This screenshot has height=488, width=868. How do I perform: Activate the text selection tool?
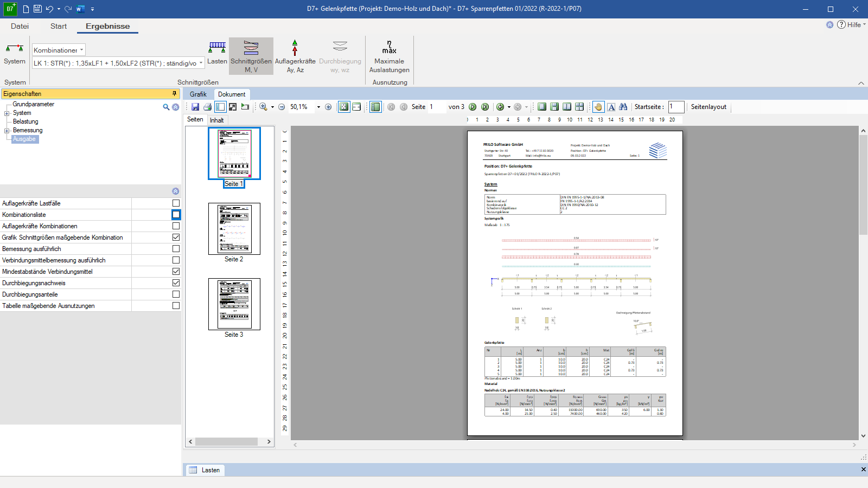[611, 107]
